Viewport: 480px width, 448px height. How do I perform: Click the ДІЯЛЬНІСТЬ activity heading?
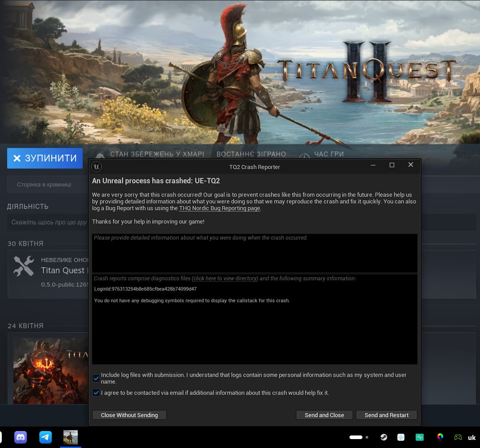coord(28,207)
